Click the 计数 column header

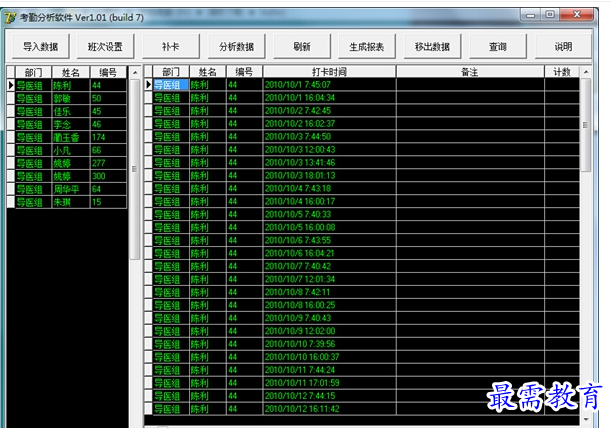tap(562, 72)
